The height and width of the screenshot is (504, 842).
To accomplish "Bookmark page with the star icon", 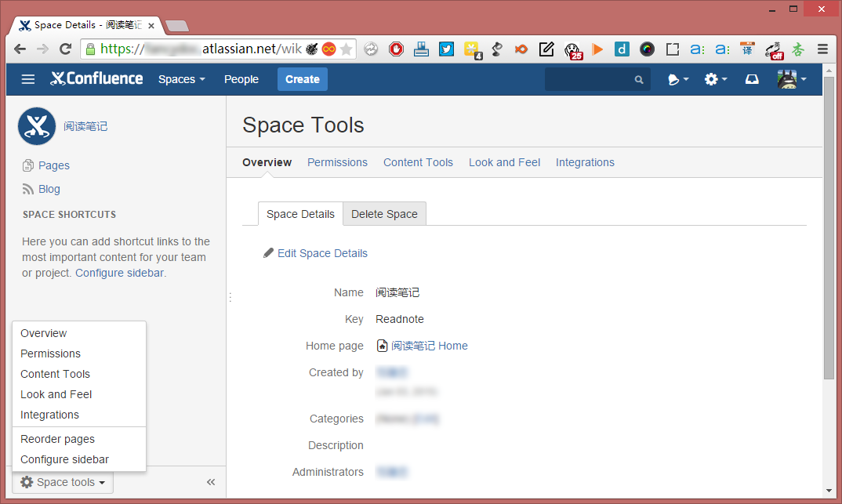I will (346, 49).
